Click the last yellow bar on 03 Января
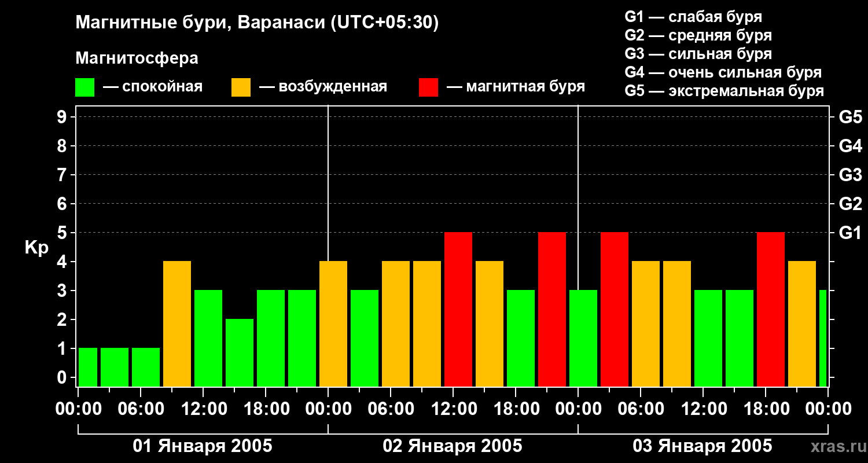The image size is (868, 463). pos(802,324)
